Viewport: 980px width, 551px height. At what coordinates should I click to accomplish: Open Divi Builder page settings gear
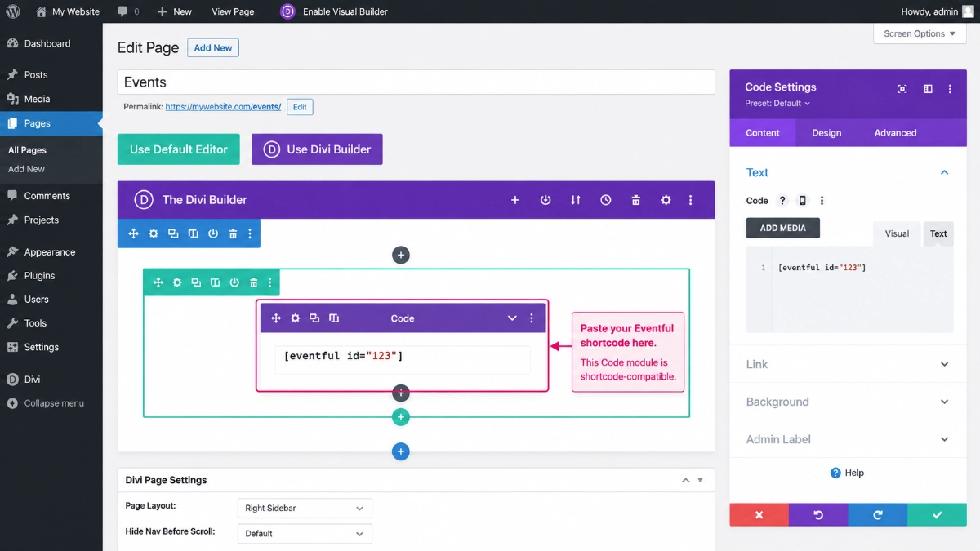(x=666, y=200)
